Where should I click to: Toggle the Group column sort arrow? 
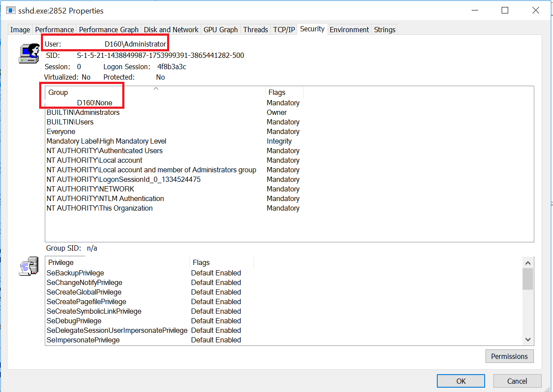click(155, 88)
